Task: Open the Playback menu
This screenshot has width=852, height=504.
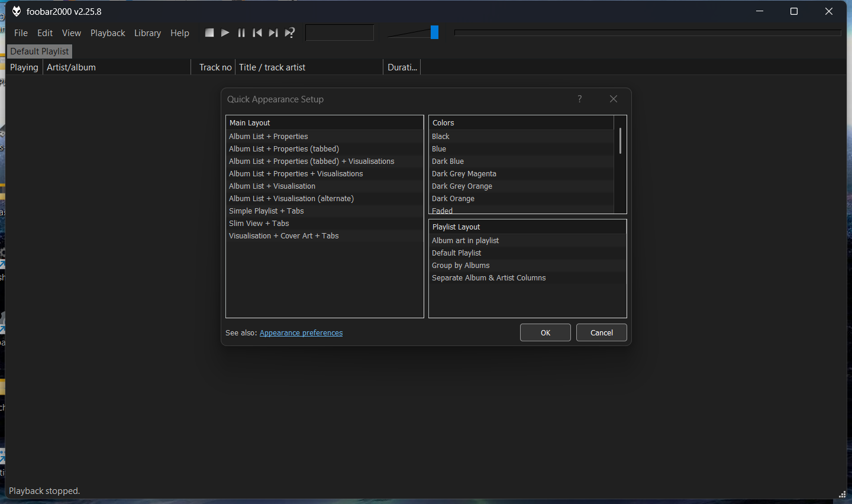Action: point(108,33)
